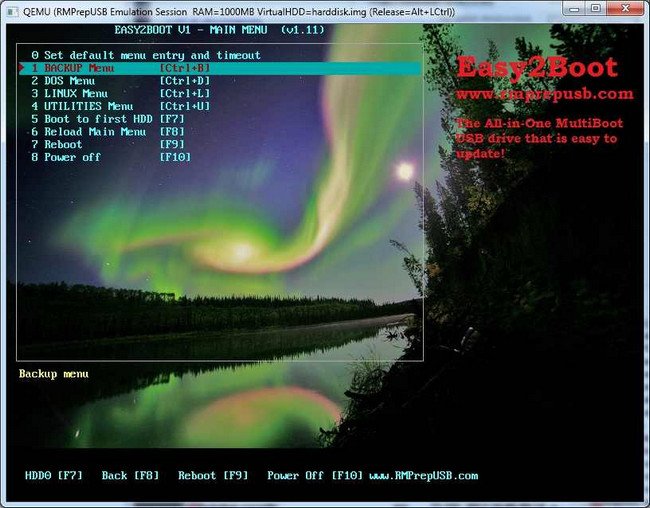Click the "Back [F8]" footer hint
Viewport: 650px width, 508px height.
tap(130, 476)
